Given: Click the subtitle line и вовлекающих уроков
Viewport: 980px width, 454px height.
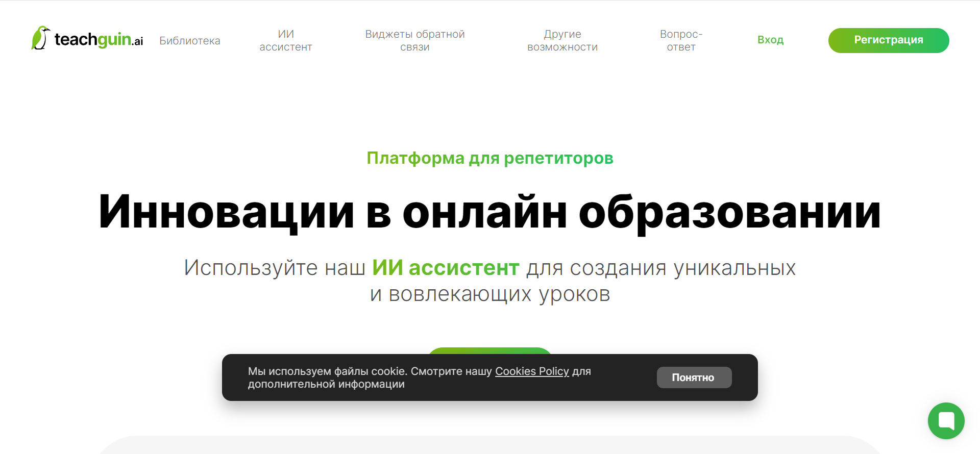Looking at the screenshot, I should [489, 294].
